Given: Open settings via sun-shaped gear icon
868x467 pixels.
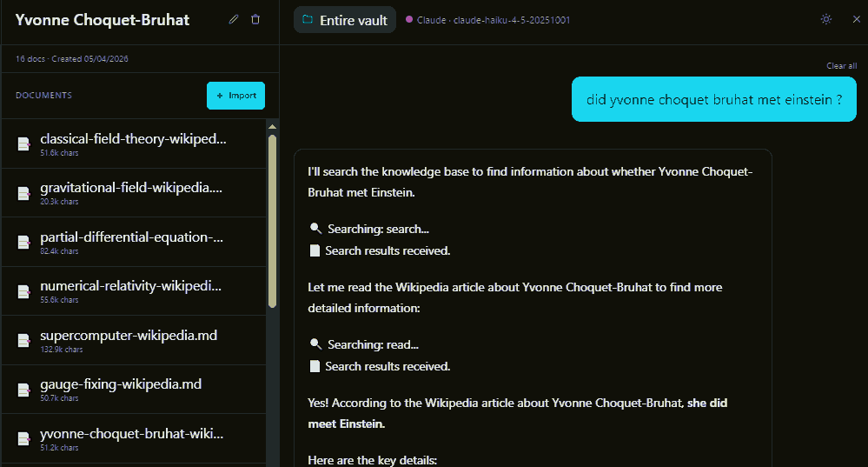Looking at the screenshot, I should click(x=826, y=19).
